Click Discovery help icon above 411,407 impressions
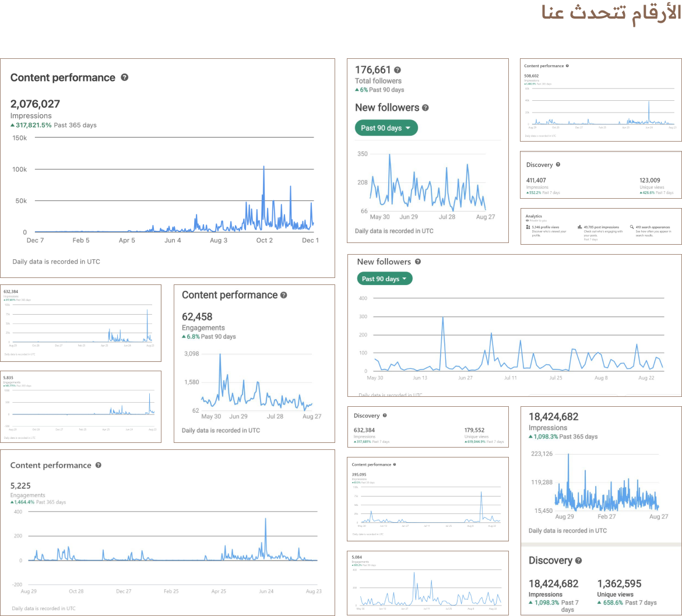 click(x=558, y=165)
